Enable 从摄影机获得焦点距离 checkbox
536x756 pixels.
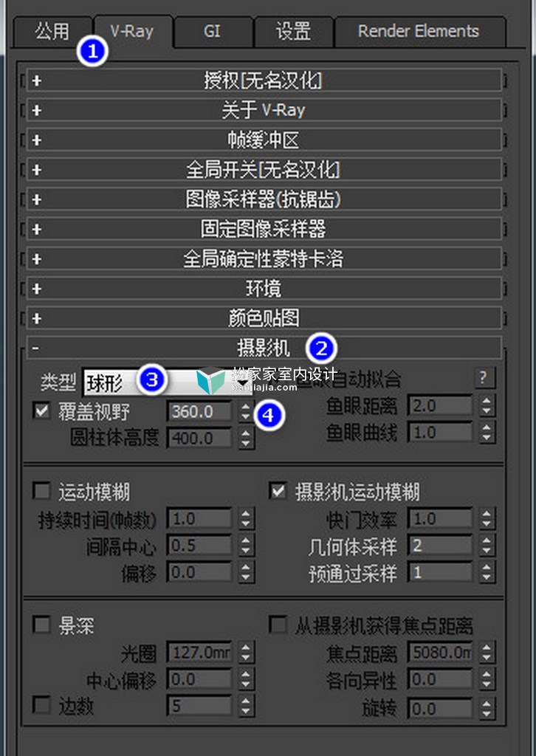click(278, 625)
